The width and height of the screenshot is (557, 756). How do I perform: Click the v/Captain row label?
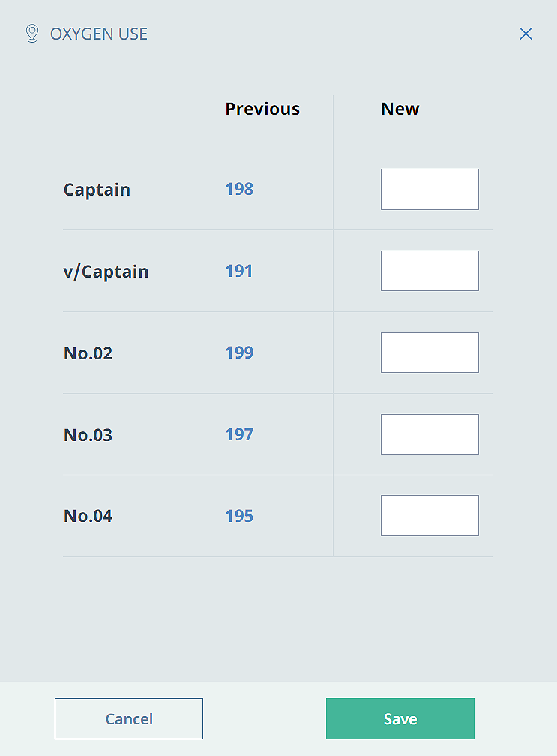106,271
